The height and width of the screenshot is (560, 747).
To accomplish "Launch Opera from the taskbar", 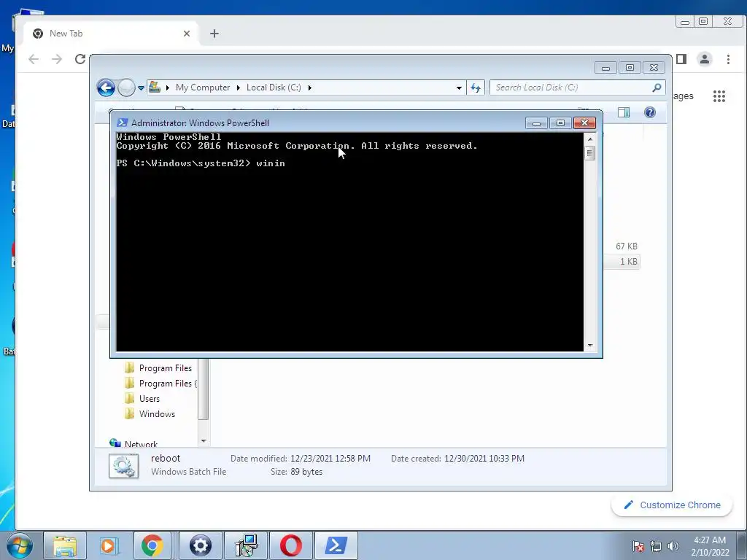I will coord(291,545).
